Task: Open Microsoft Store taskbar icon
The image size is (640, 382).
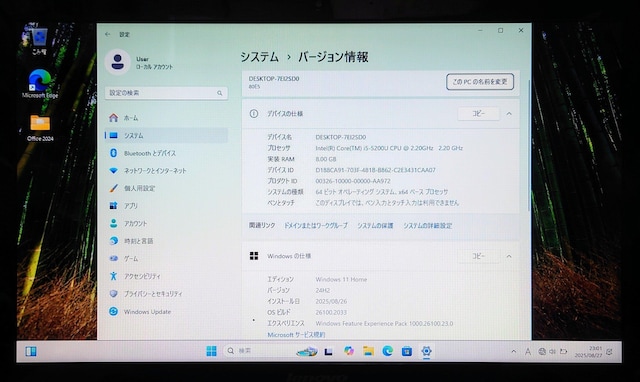Action: tap(407, 351)
